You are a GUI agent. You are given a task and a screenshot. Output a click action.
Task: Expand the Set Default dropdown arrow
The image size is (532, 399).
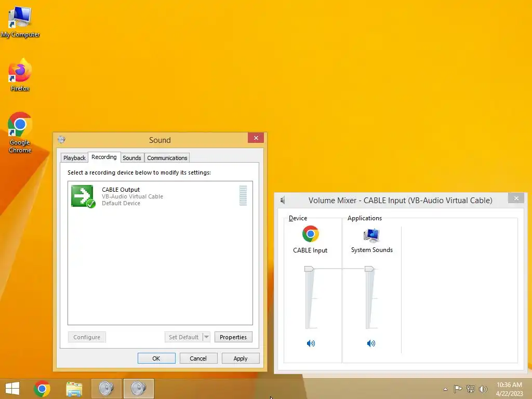pos(206,337)
